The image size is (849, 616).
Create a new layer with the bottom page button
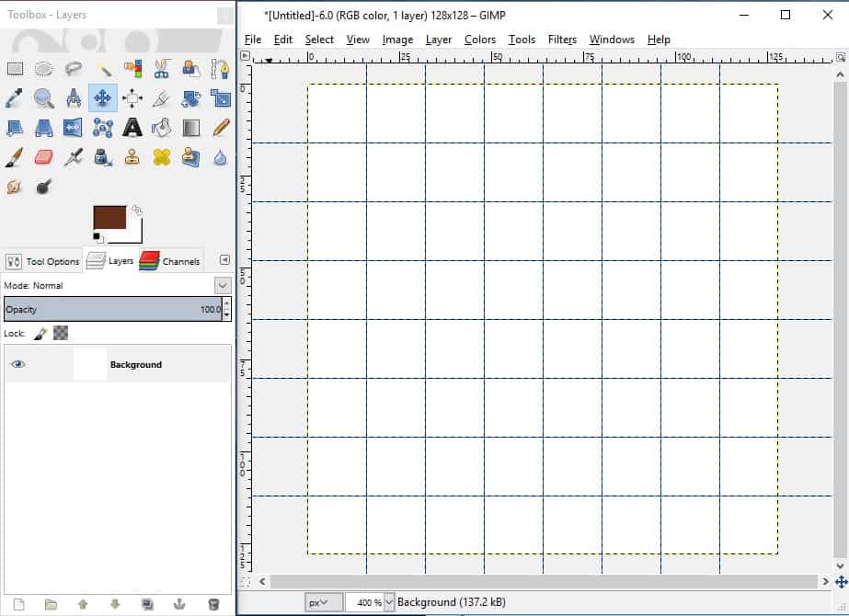tap(19, 604)
